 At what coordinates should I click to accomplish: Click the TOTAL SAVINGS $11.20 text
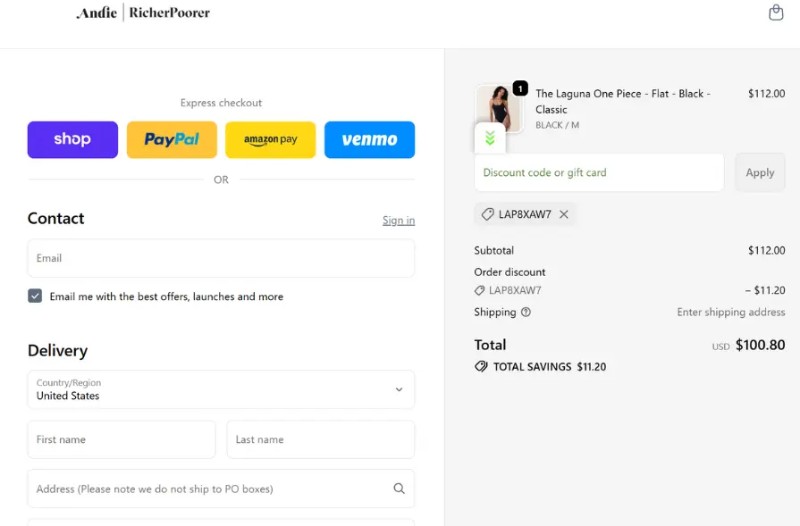click(549, 367)
